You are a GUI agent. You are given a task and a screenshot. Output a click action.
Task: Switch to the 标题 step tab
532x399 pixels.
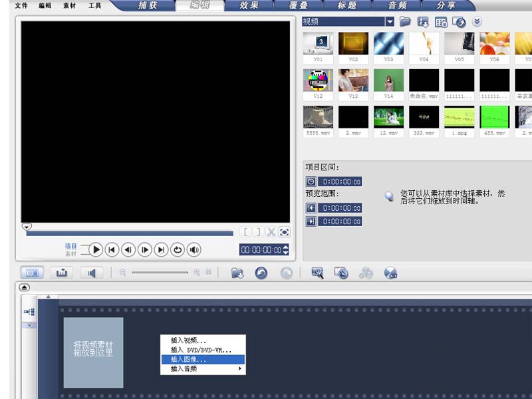pos(347,5)
